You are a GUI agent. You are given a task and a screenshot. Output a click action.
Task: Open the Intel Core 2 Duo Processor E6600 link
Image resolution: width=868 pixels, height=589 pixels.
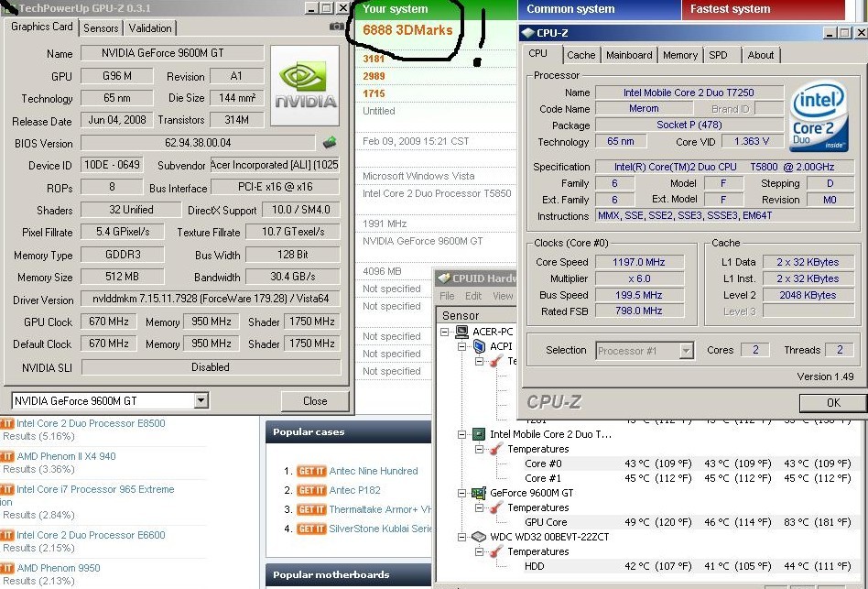click(x=91, y=535)
